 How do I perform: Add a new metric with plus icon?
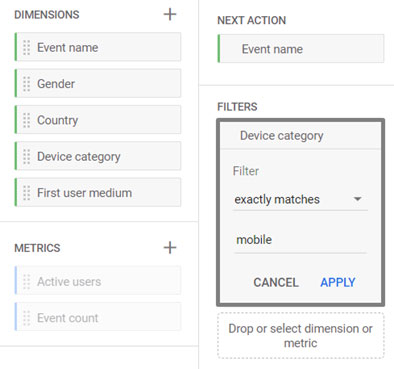tap(170, 248)
